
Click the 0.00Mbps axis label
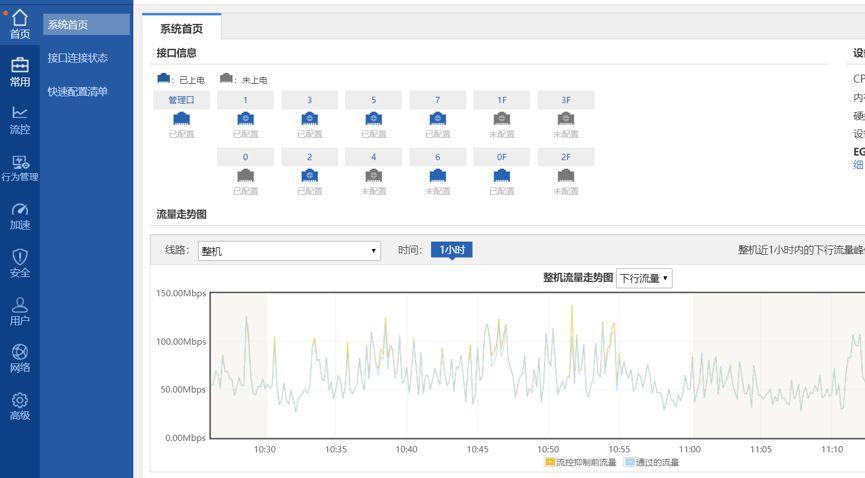pyautogui.click(x=185, y=438)
